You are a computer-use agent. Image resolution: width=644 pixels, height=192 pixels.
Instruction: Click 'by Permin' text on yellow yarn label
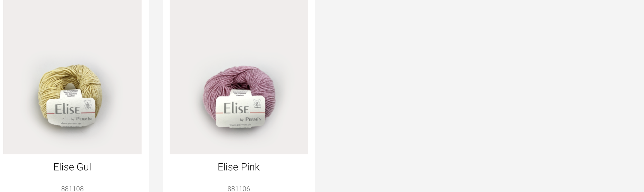point(81,119)
